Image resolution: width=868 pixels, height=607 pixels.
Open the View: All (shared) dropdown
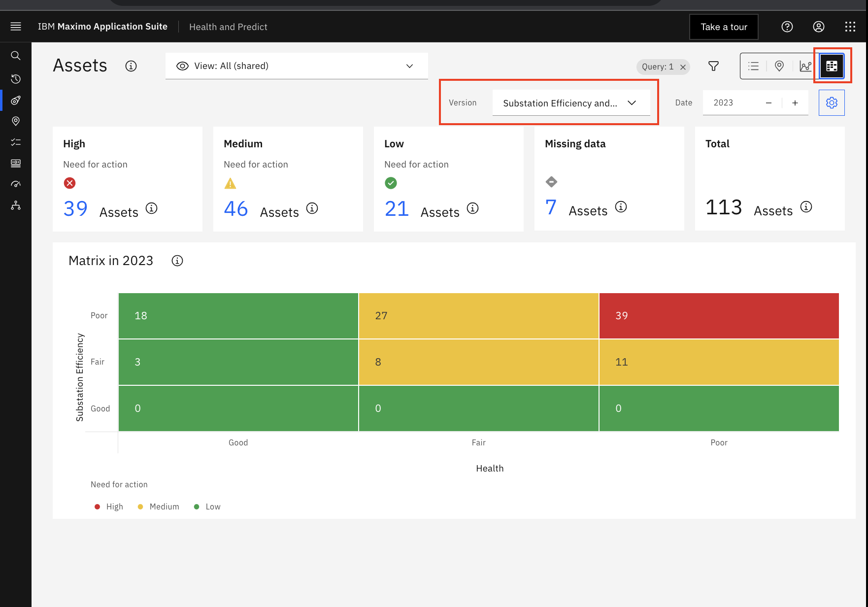pyautogui.click(x=297, y=66)
